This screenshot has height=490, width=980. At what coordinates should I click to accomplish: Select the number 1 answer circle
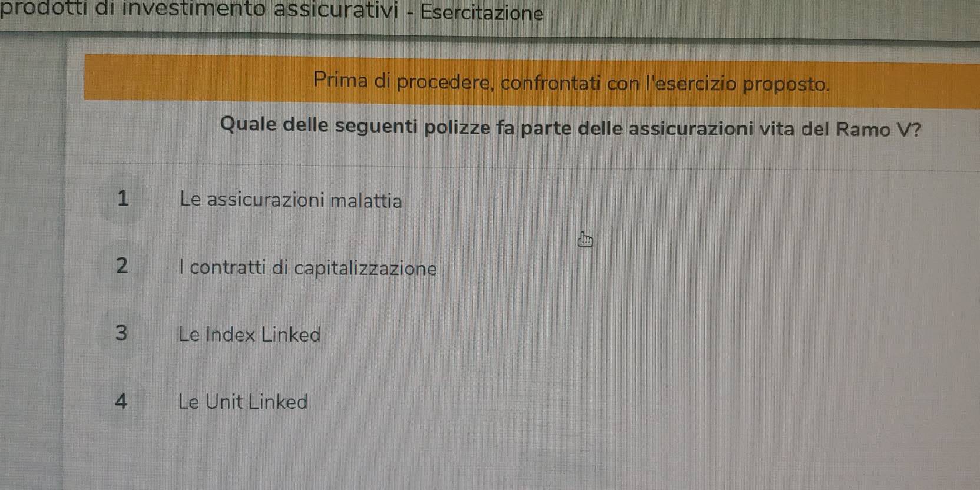pos(122,198)
